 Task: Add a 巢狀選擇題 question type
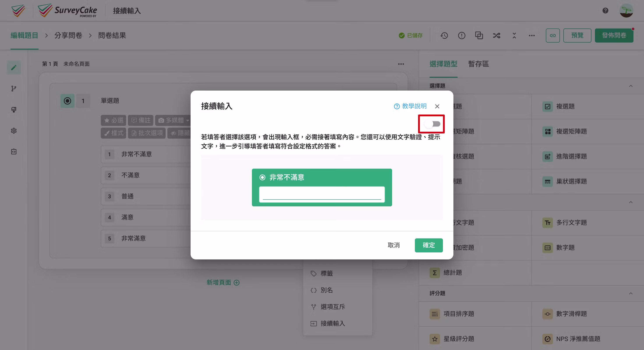[x=588, y=182]
